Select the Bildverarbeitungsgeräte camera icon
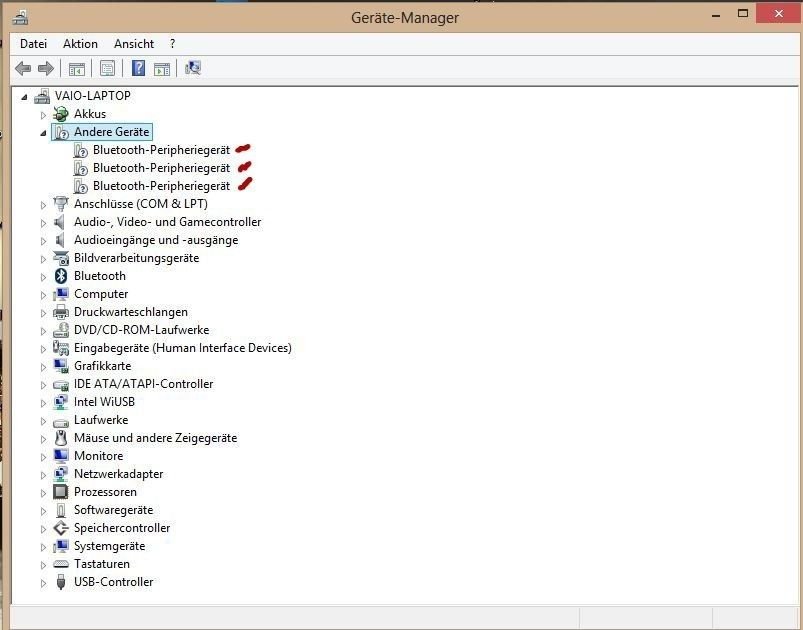This screenshot has height=630, width=803. tap(61, 258)
